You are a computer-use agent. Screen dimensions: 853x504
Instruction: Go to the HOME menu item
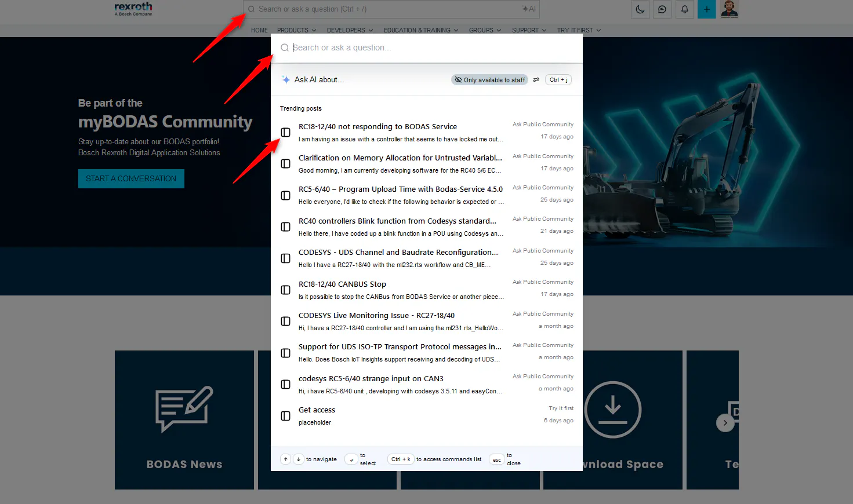(259, 30)
